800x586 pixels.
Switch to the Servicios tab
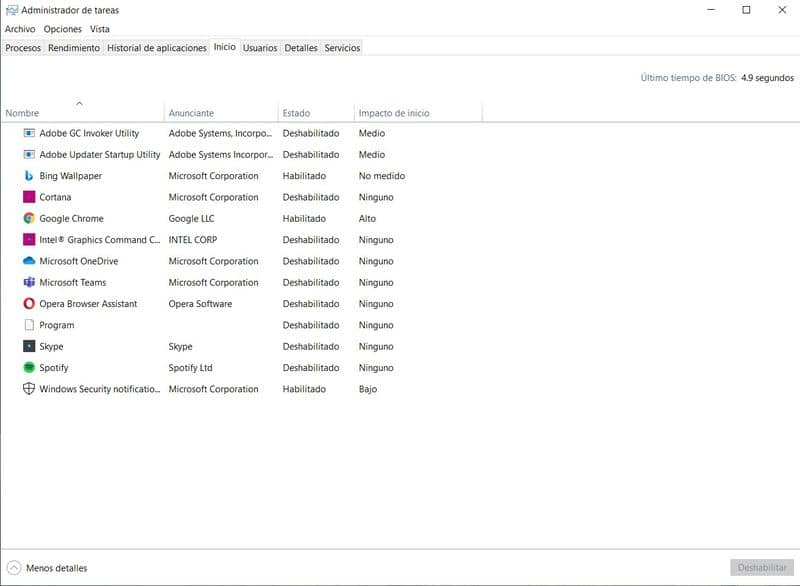tap(342, 48)
